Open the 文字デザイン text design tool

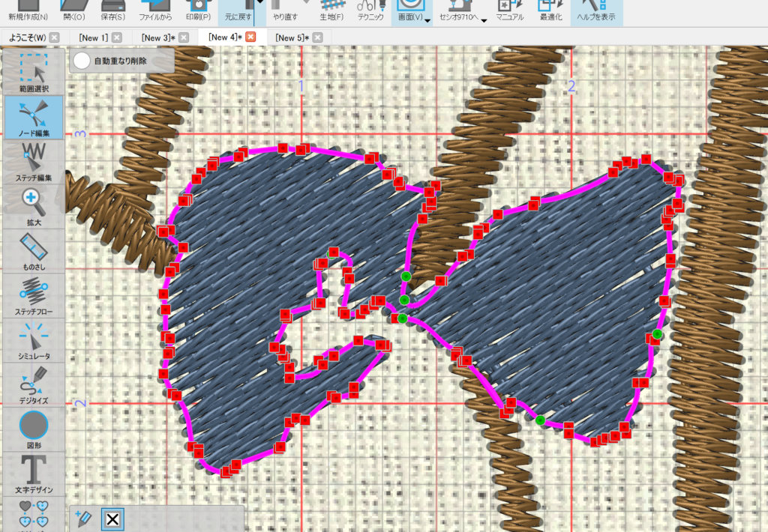34,472
